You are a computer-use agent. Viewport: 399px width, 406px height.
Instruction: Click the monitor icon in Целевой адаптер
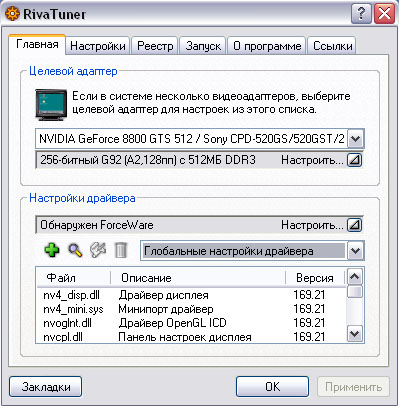[51, 104]
